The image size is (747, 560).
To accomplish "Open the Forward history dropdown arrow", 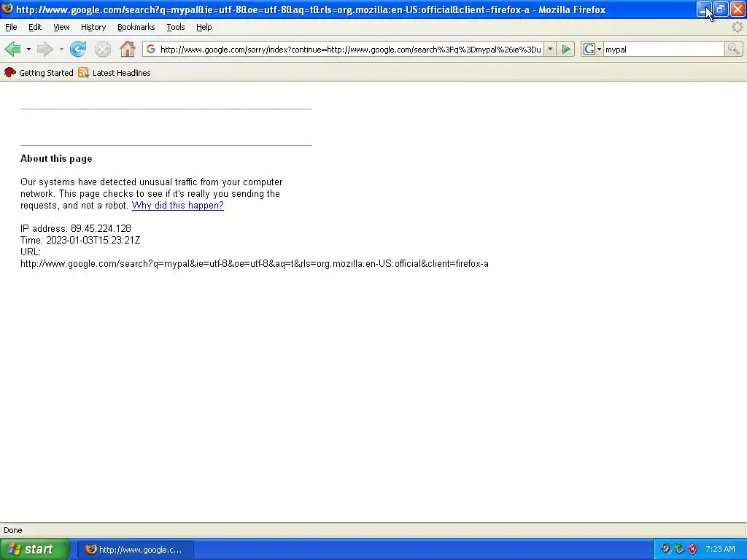I will pos(61,49).
